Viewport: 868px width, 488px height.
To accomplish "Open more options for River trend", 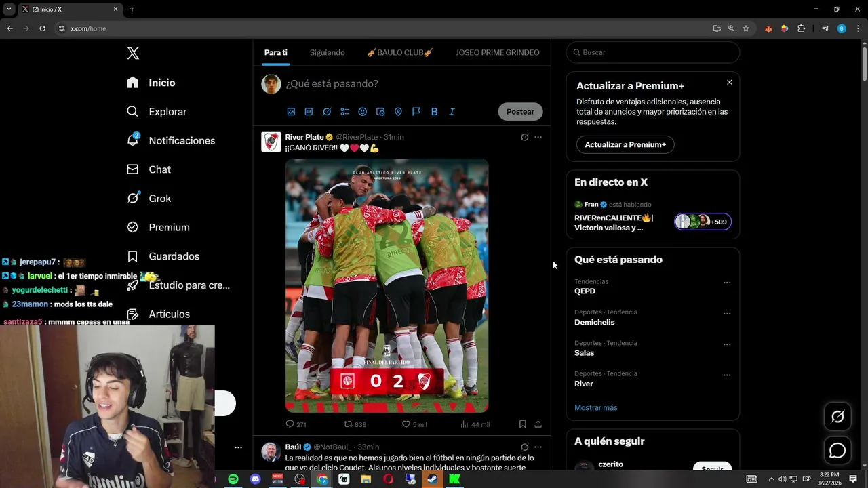I will (727, 375).
